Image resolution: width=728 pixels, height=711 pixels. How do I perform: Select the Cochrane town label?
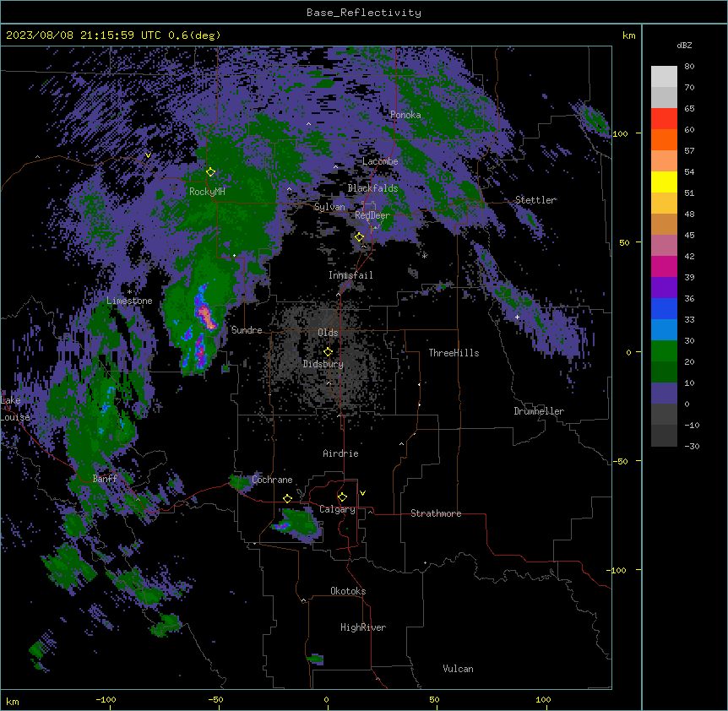(273, 480)
